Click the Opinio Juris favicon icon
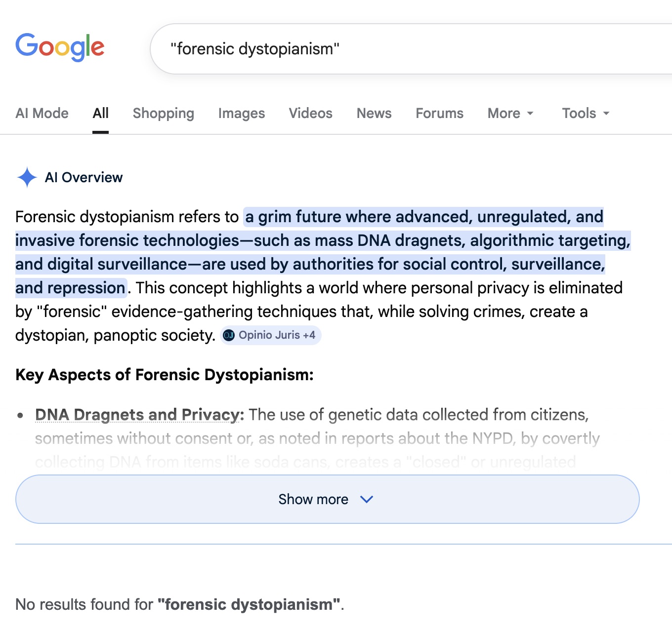 tap(229, 335)
